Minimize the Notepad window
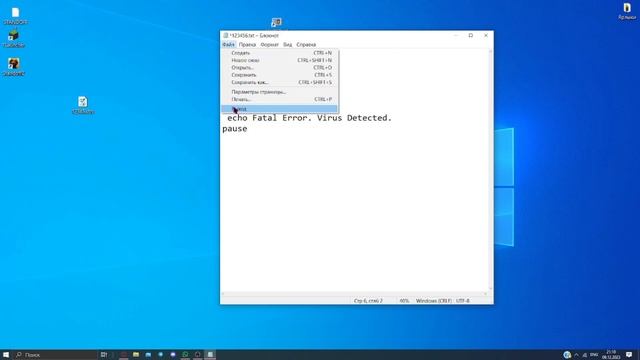The width and height of the screenshot is (640, 360). (456, 36)
